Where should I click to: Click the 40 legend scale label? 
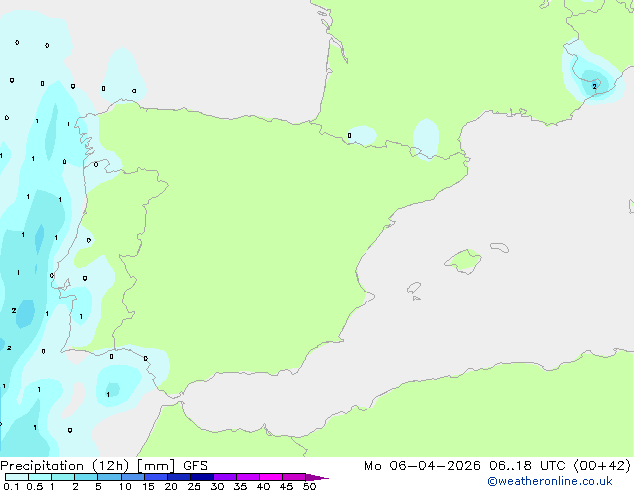coord(264,486)
